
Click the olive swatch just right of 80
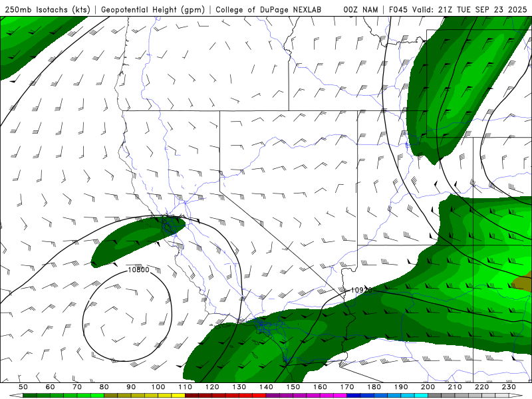(x=111, y=396)
